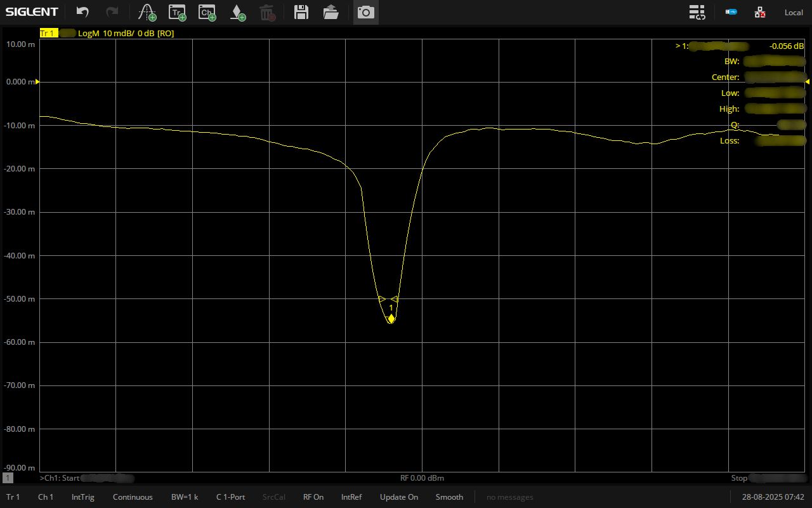Viewport: 812px width, 508px height.
Task: Toggle Smooth in the status bar
Action: coord(449,497)
